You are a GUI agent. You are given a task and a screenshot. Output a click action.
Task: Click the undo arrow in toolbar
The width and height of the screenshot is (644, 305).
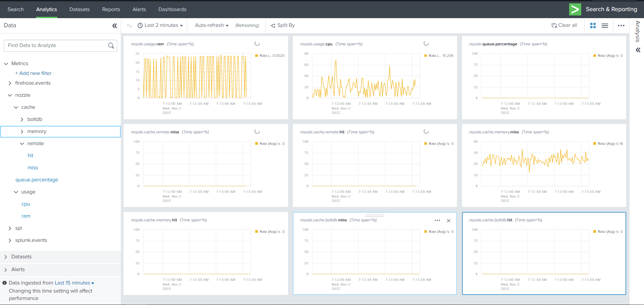pos(129,26)
